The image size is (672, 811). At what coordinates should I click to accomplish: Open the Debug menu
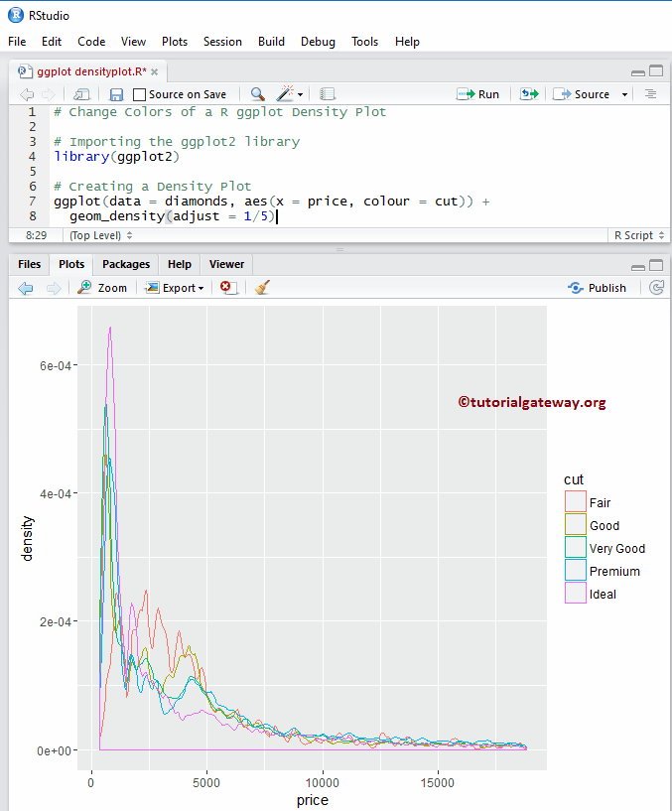tap(319, 42)
